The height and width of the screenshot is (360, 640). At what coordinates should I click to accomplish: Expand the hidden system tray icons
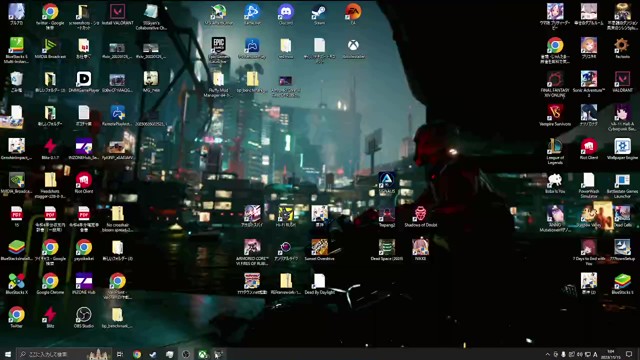click(x=547, y=354)
